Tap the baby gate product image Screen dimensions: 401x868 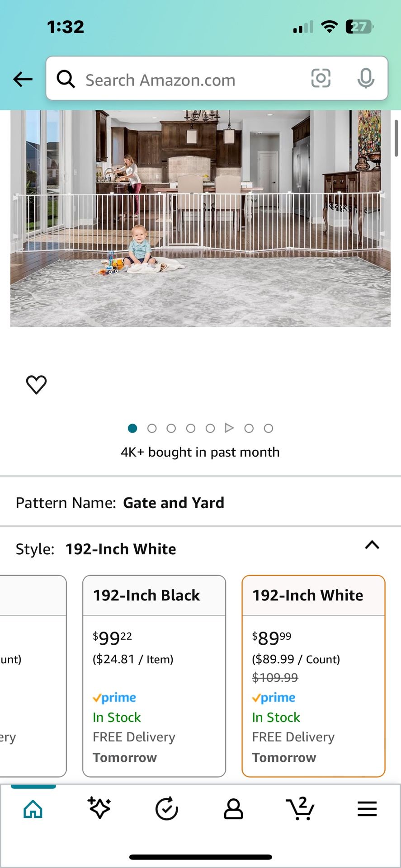pyautogui.click(x=200, y=218)
